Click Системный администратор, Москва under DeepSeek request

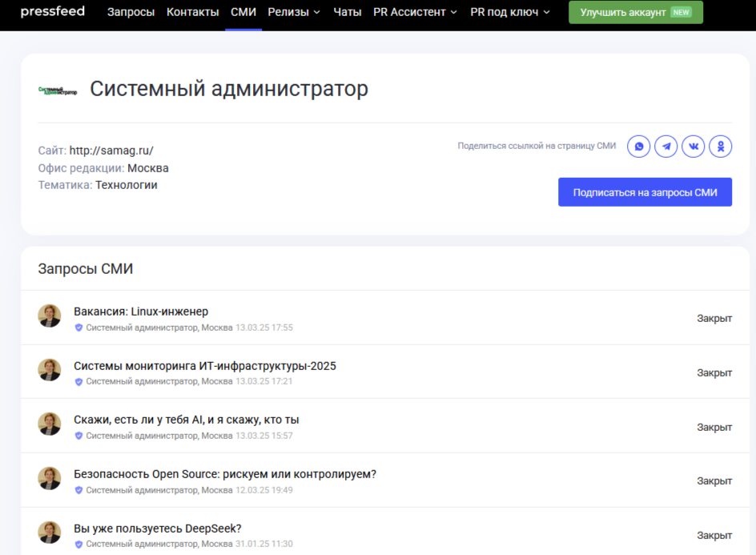159,544
